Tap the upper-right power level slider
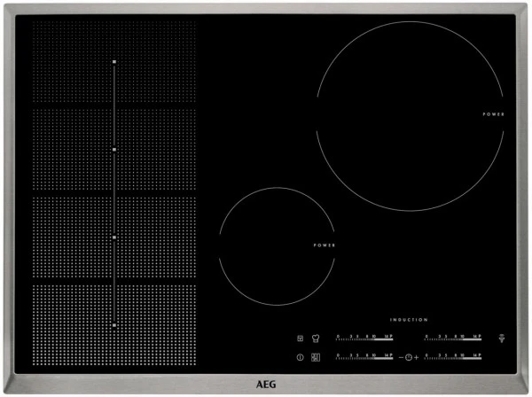Viewport: 532px width, 397px height. [453, 338]
